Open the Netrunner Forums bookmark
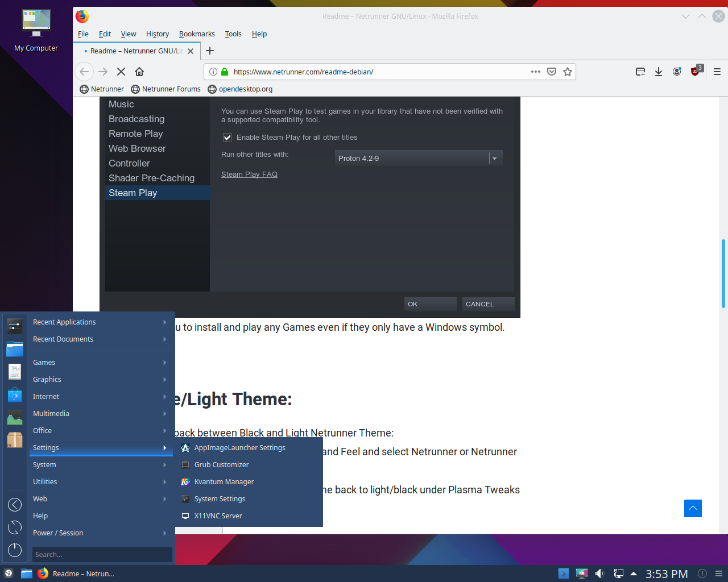728x582 pixels. point(166,89)
